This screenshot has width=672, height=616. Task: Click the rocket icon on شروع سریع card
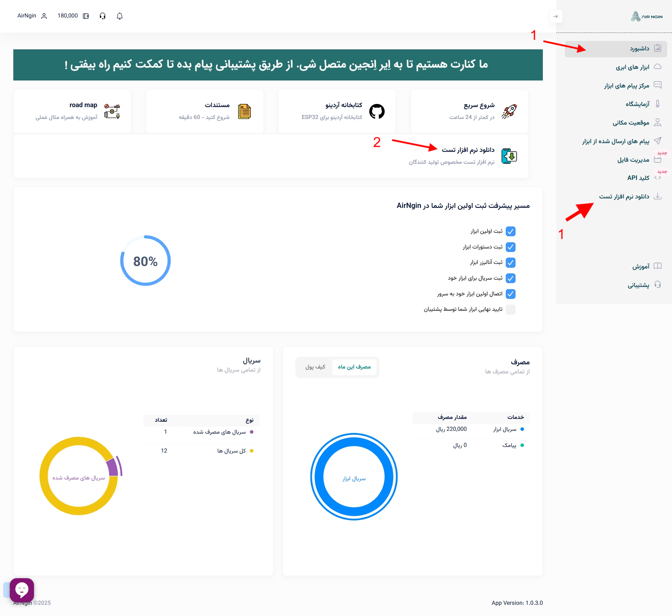click(x=509, y=111)
